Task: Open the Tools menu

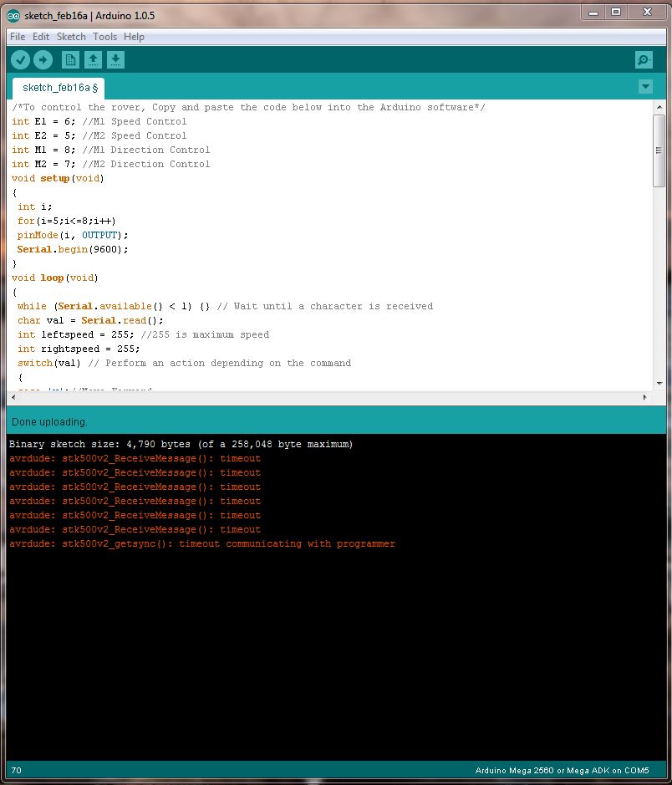Action: pos(104,37)
